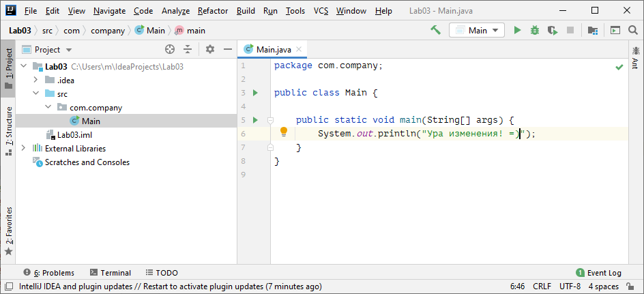Open the Navigate menu
The height and width of the screenshot is (294, 644).
coord(109,11)
